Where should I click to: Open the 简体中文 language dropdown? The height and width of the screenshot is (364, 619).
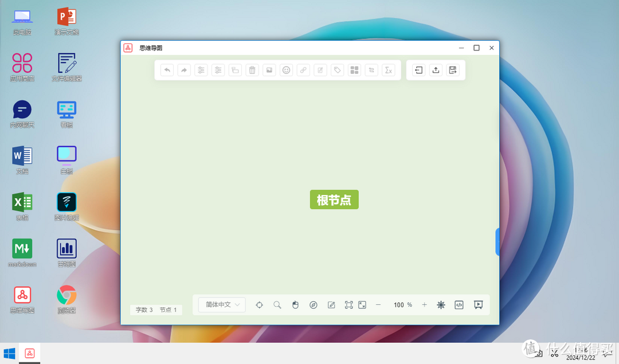pos(221,305)
